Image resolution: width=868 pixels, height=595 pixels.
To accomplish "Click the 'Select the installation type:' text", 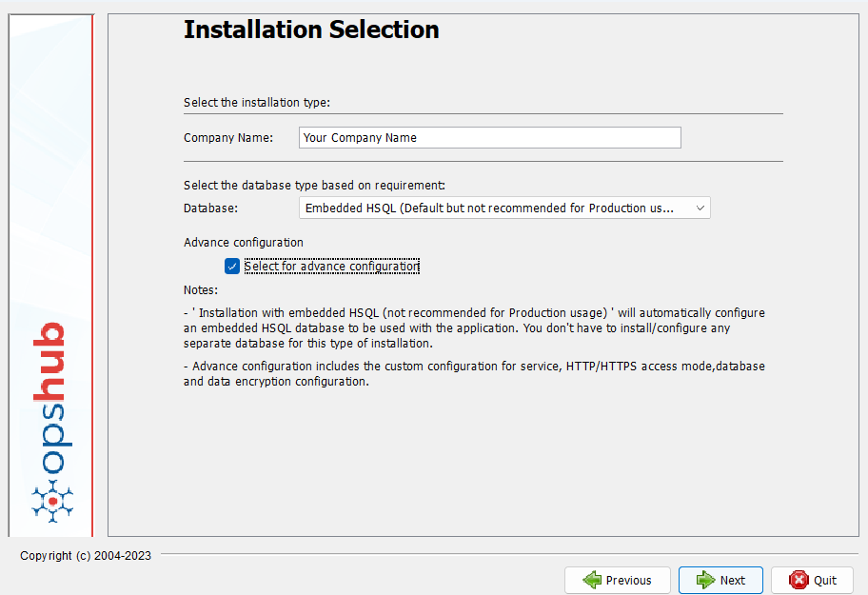I will (x=256, y=103).
